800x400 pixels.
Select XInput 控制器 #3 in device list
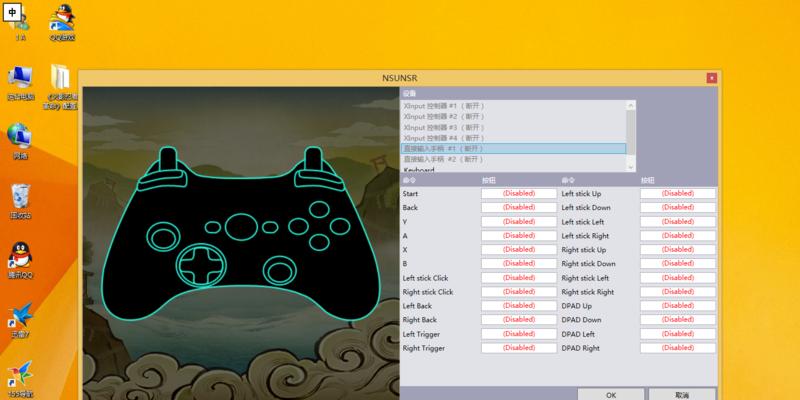click(513, 127)
